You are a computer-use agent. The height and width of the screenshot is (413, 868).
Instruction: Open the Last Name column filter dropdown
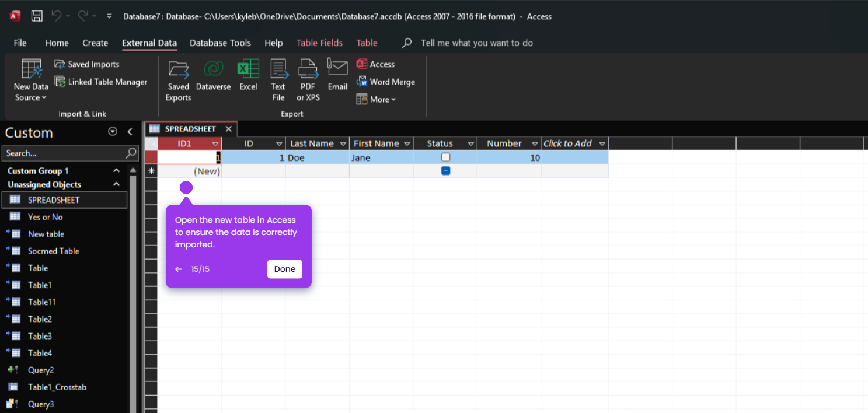click(x=343, y=143)
